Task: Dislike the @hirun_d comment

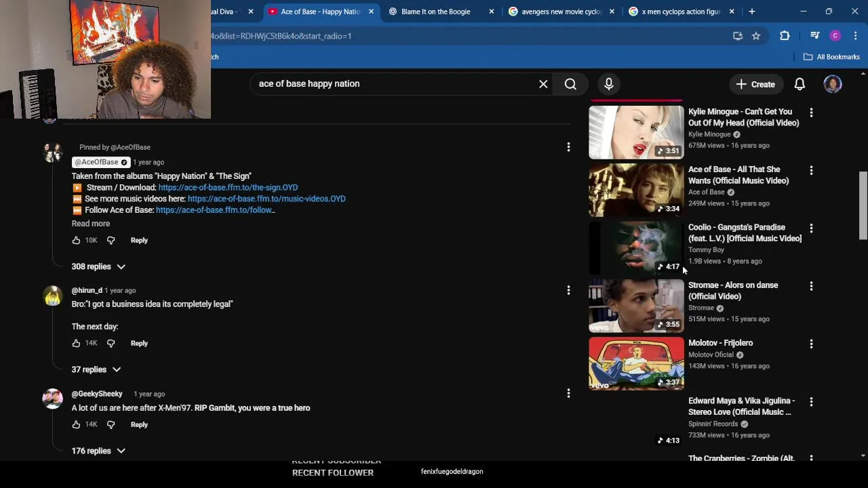Action: click(x=111, y=343)
